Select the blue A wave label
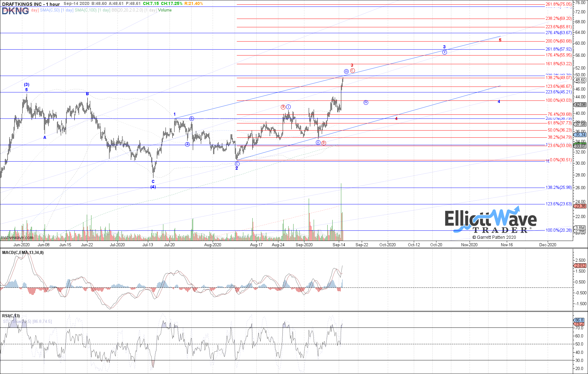Viewport: 588px width, 374px height. (x=45, y=137)
